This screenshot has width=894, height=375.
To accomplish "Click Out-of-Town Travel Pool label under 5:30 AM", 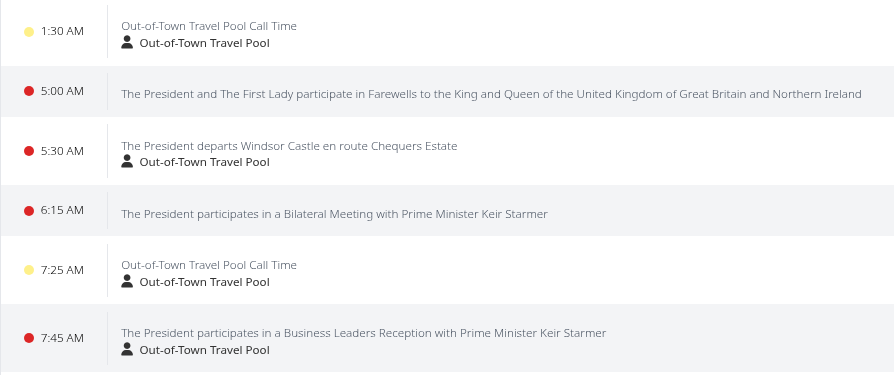I will [x=205, y=162].
